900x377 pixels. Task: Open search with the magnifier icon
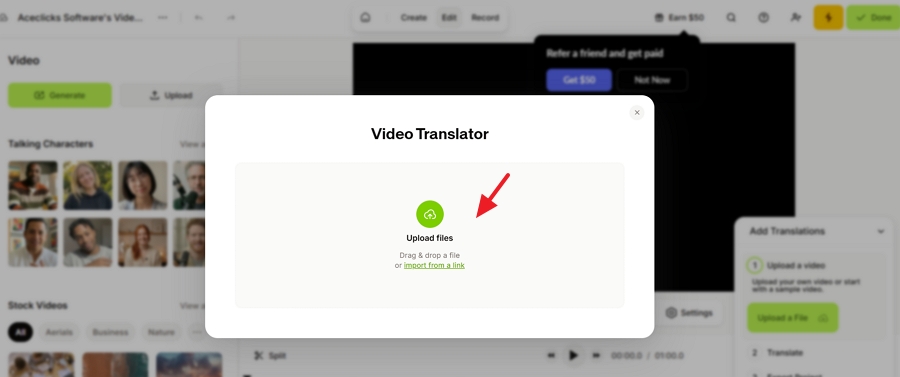731,17
